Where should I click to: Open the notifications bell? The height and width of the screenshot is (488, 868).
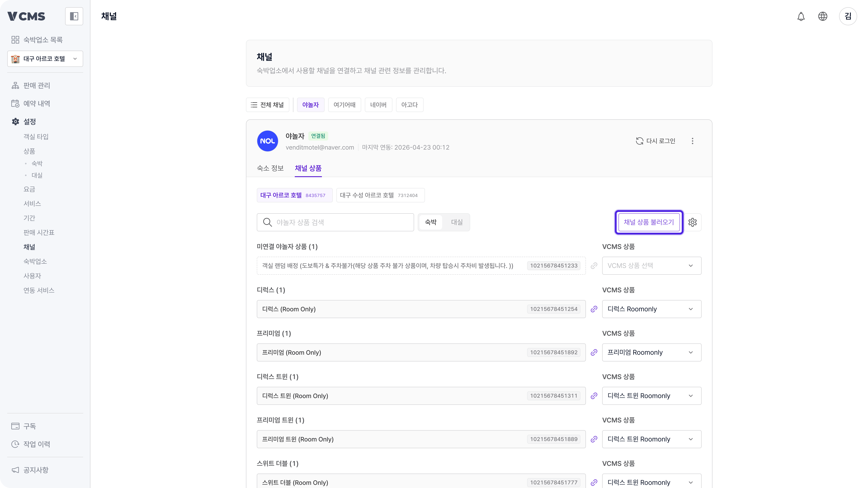point(801,16)
